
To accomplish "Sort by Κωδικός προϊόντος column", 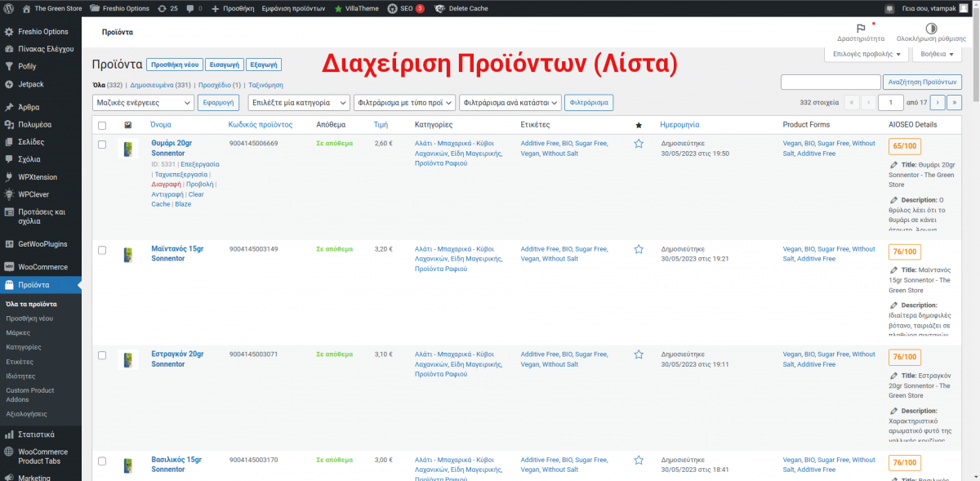I will [261, 125].
